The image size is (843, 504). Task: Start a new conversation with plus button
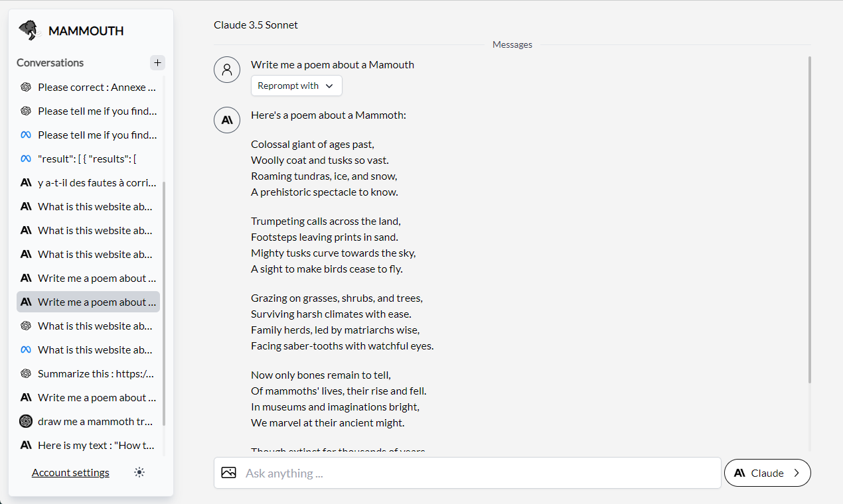coord(157,63)
